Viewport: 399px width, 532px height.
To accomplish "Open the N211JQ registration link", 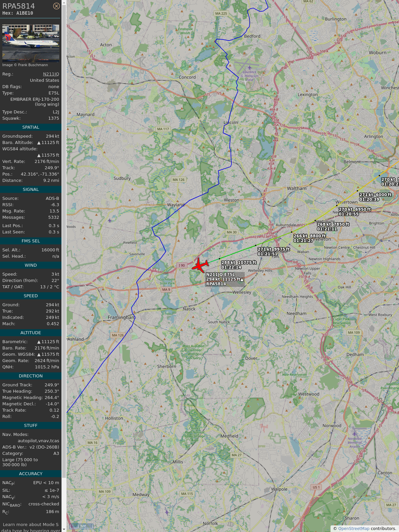I will coord(51,74).
